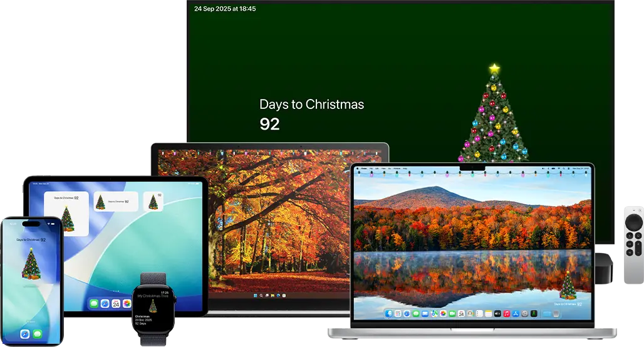
Task: Open App Store in the MacBook dock
Action: coord(516,313)
